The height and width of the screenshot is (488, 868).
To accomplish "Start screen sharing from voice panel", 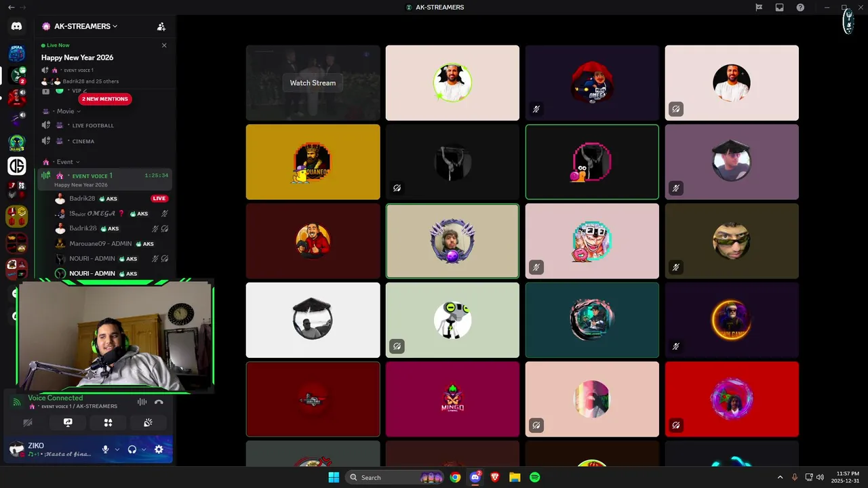I will [x=68, y=422].
